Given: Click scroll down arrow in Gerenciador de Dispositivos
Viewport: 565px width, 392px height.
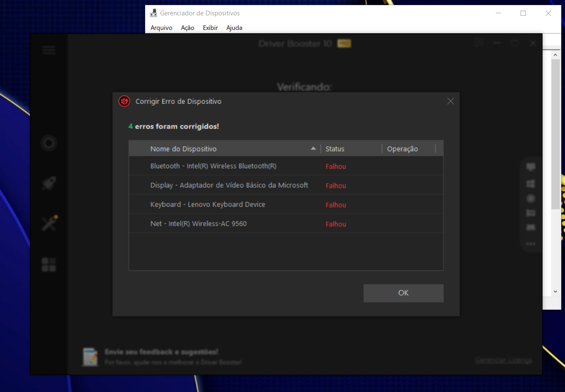Looking at the screenshot, I should coord(555,292).
